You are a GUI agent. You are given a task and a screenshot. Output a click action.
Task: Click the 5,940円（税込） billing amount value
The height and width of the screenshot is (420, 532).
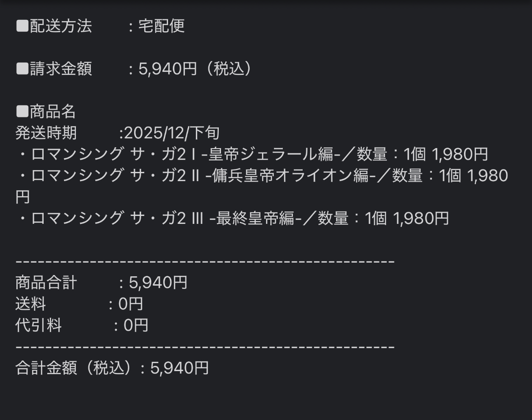coord(195,69)
